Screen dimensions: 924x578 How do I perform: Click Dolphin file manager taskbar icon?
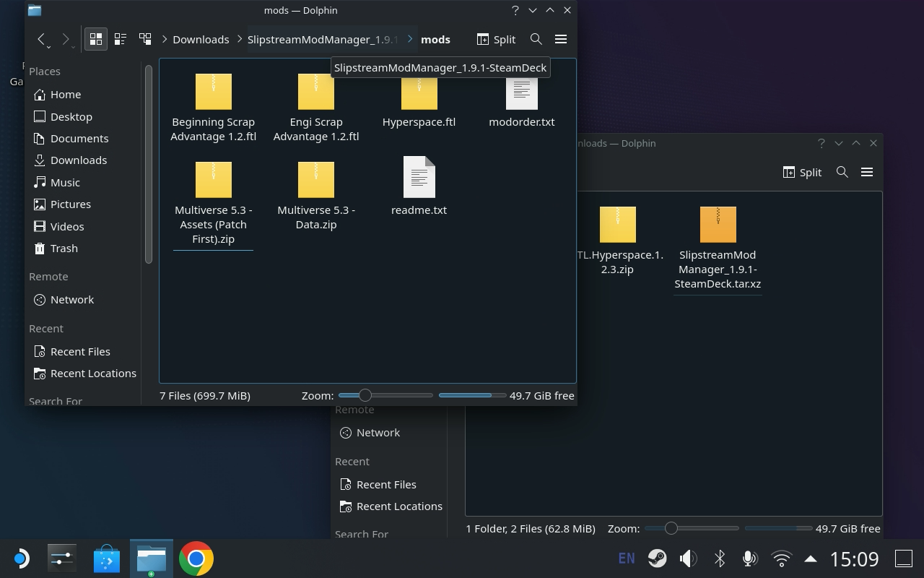pyautogui.click(x=152, y=558)
